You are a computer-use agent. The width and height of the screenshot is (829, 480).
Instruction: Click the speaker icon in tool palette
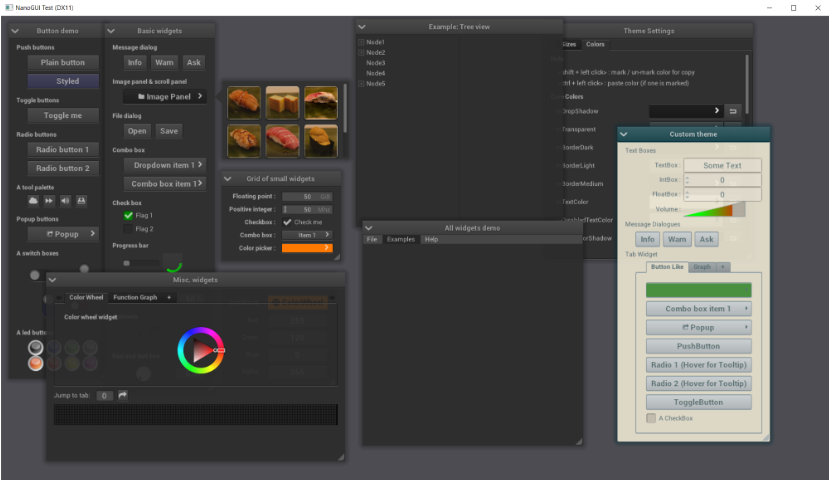(x=64, y=200)
